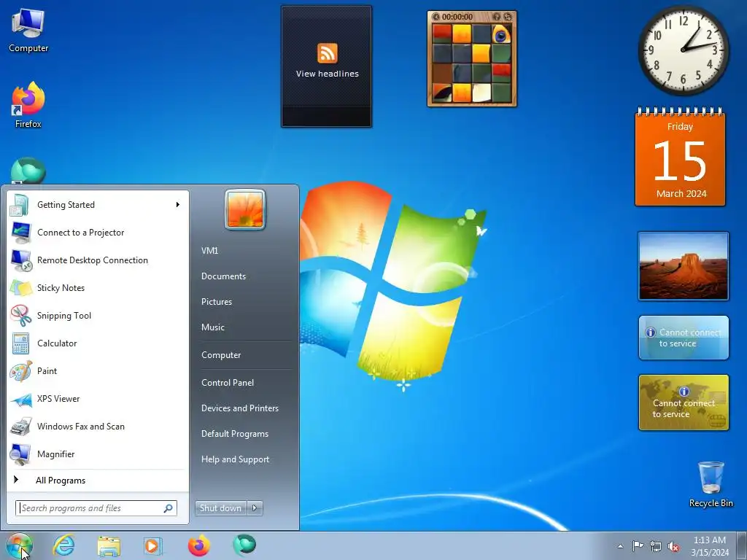Viewport: 747px width, 560px height.
Task: Select the Firefox desktop shortcut
Action: point(28,105)
